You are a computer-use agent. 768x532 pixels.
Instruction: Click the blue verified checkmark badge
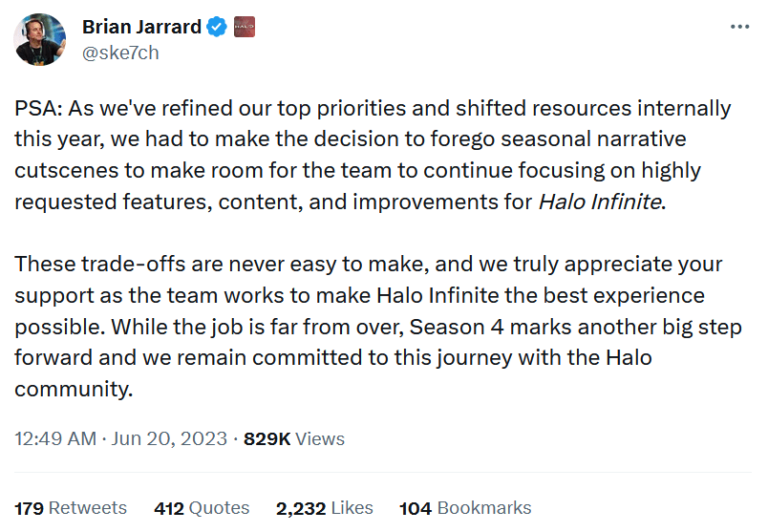(217, 27)
